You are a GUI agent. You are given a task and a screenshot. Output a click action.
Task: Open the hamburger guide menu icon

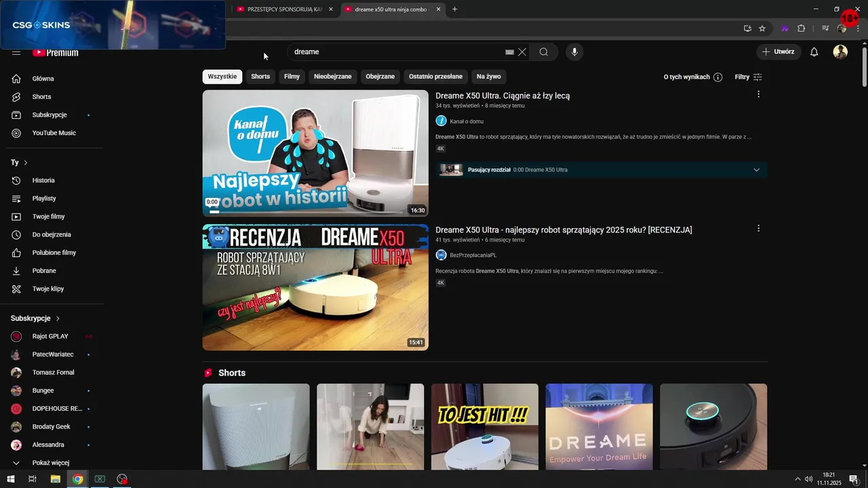16,52
